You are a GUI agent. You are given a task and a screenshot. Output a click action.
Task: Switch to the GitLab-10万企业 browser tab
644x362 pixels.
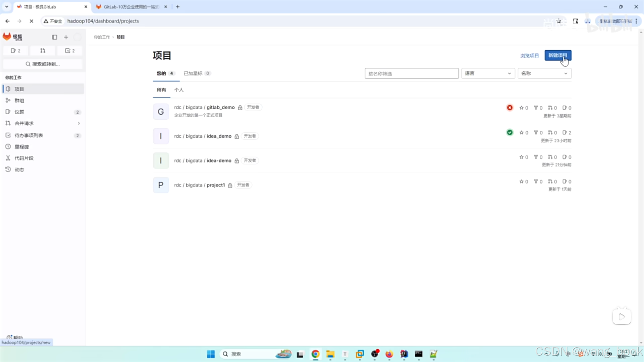point(131,7)
